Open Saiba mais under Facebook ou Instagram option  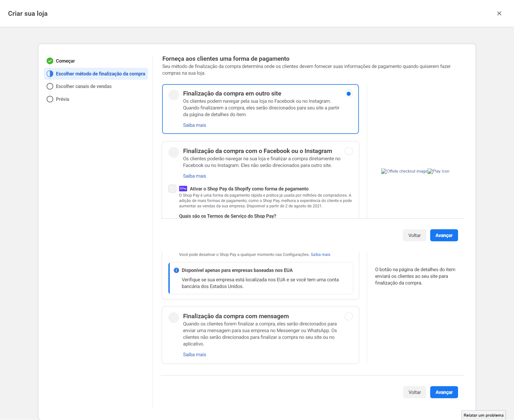(x=195, y=176)
